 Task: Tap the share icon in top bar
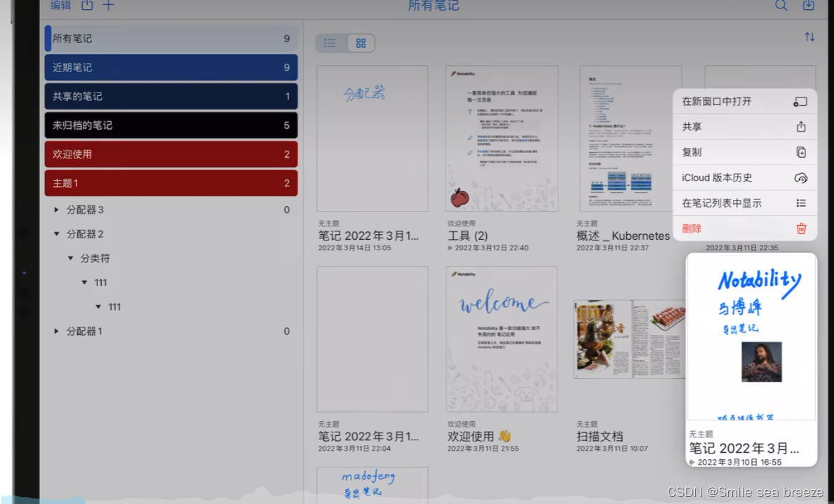click(87, 6)
